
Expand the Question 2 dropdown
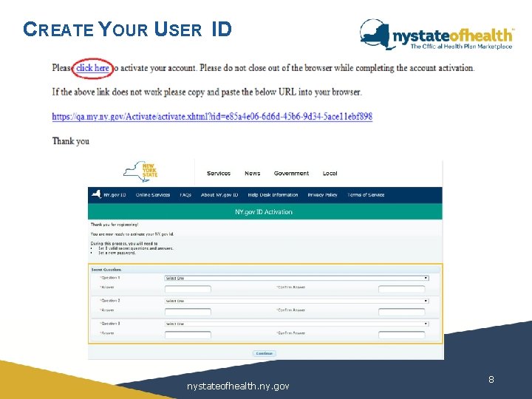(x=296, y=301)
